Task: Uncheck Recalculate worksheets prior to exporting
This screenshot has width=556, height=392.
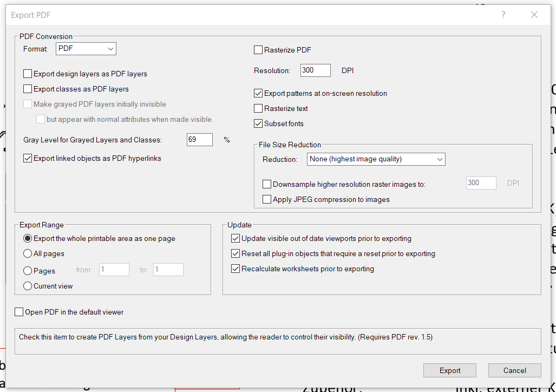Action: point(236,267)
